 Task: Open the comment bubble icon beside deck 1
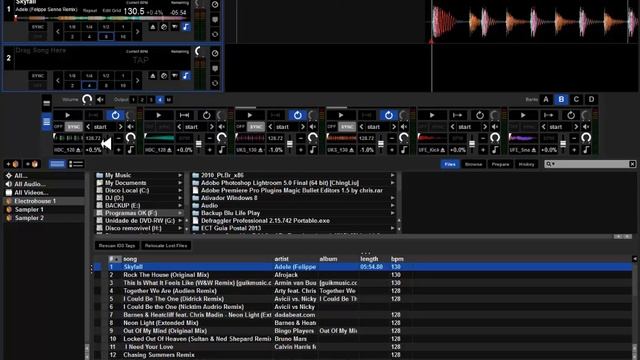coord(215,20)
